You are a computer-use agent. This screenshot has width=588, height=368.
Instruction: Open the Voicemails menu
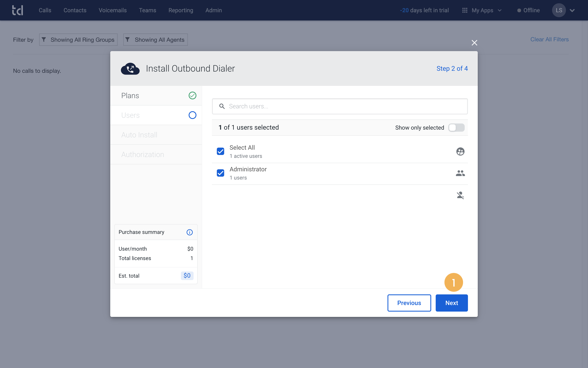click(112, 10)
